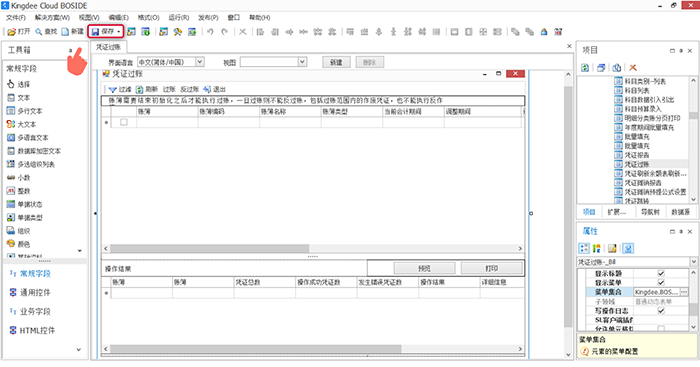Click the copy documents icon in 项目 panel

click(x=617, y=68)
